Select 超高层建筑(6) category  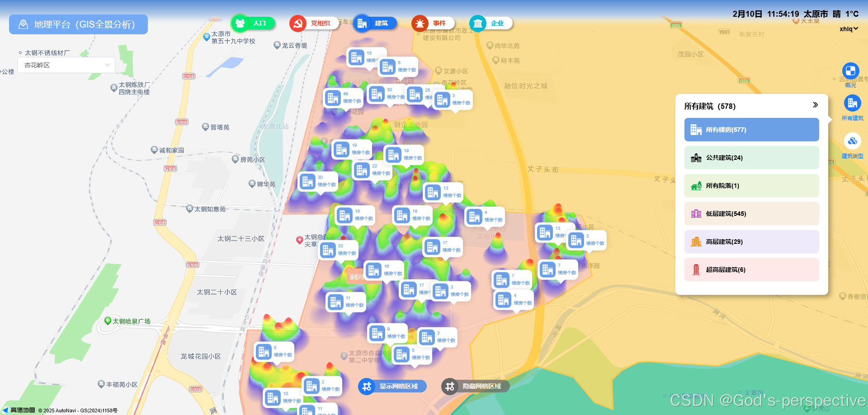(x=751, y=270)
